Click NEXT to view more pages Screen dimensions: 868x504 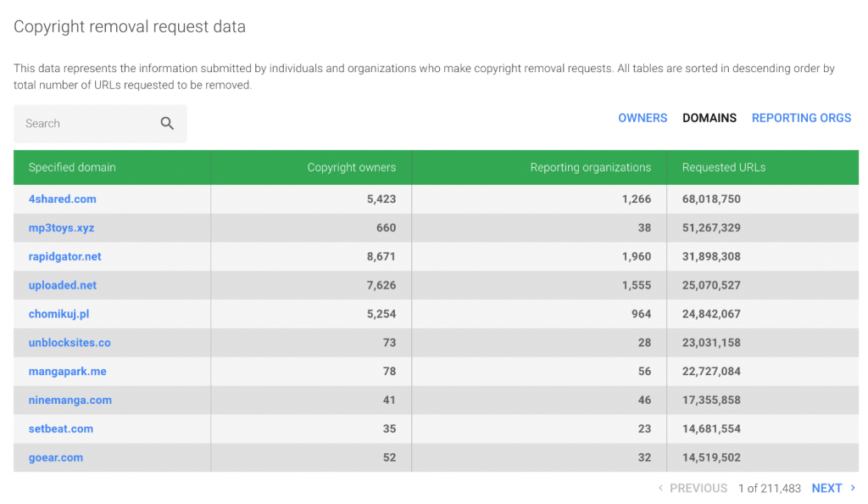(x=826, y=488)
